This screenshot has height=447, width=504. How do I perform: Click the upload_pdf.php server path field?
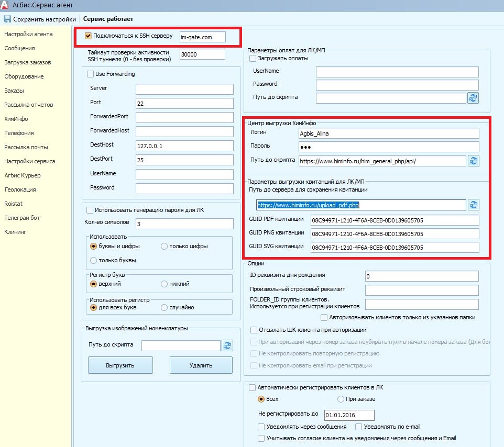coord(361,205)
